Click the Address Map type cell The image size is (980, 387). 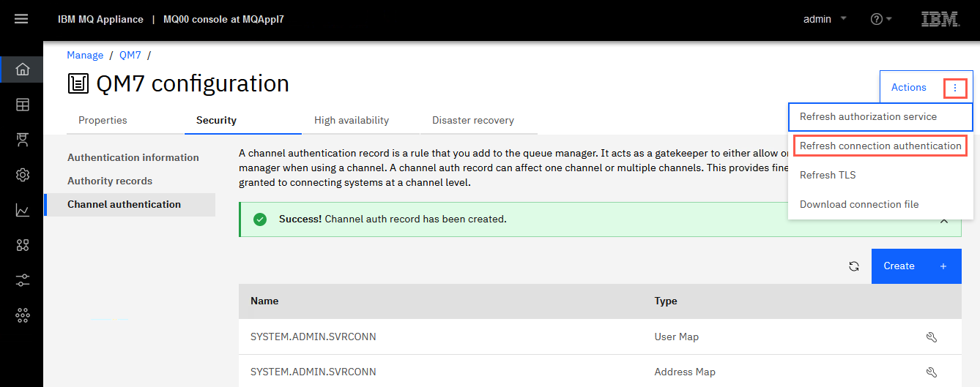coord(685,372)
